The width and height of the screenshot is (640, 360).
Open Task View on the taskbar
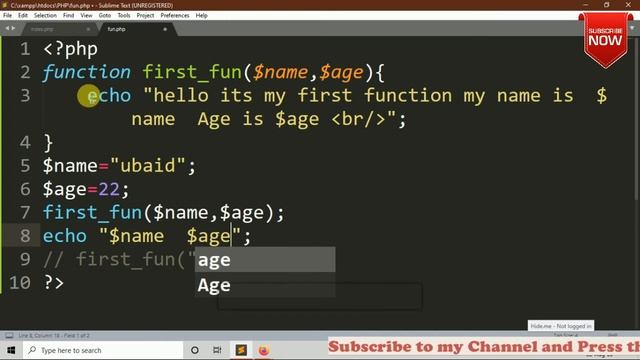tap(217, 350)
